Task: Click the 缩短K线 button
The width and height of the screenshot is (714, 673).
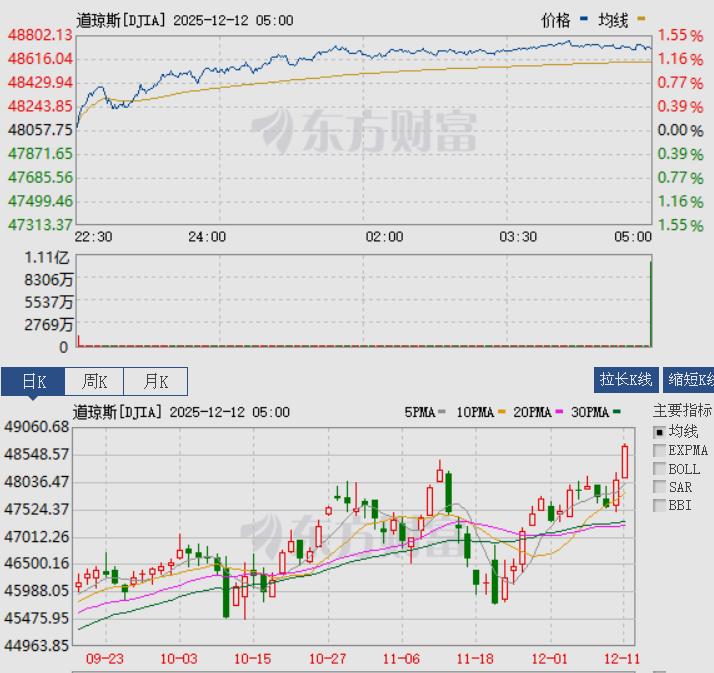Action: tap(688, 380)
